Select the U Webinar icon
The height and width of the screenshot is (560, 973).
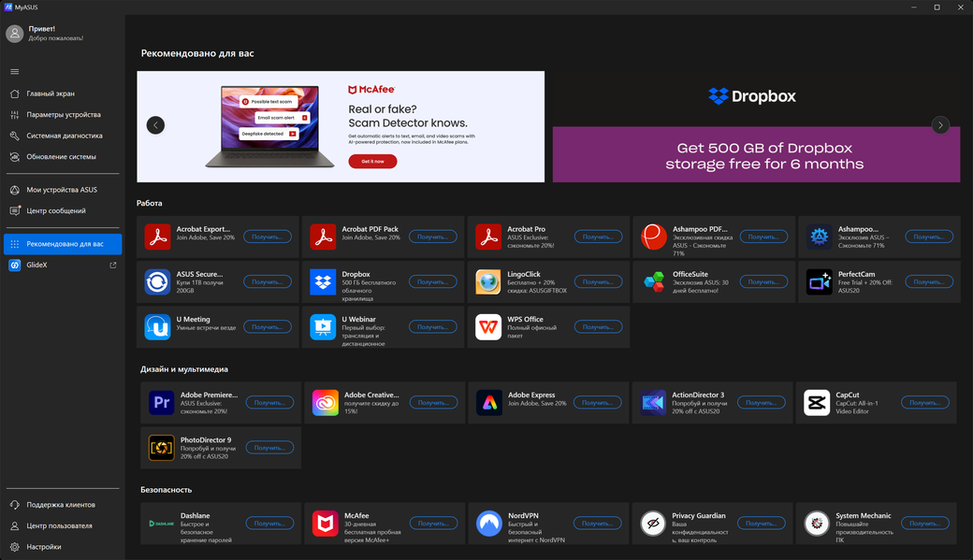[323, 327]
